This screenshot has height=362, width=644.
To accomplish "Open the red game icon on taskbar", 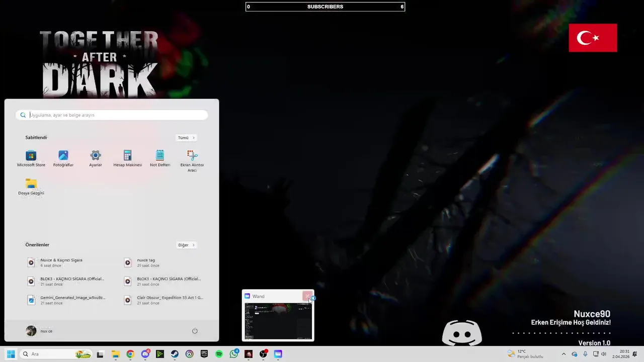I will pyautogui.click(x=249, y=354).
